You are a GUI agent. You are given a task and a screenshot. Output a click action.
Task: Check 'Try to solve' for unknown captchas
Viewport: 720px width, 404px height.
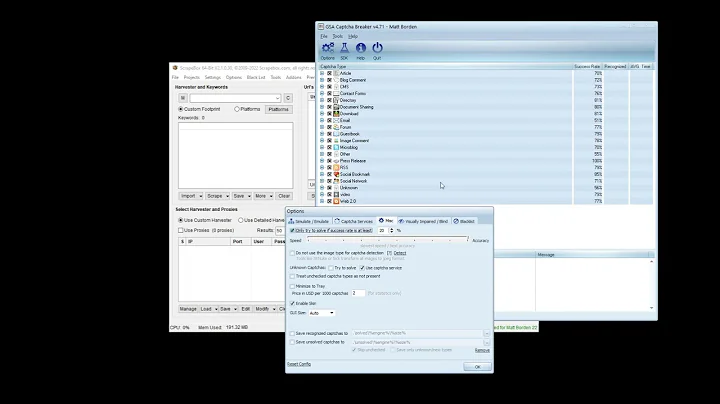pyautogui.click(x=331, y=268)
